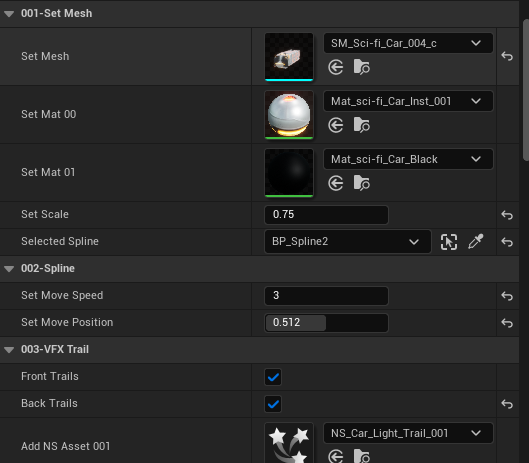Reset Back Trails to default value
Viewport: 529px width, 463px height.
507,404
